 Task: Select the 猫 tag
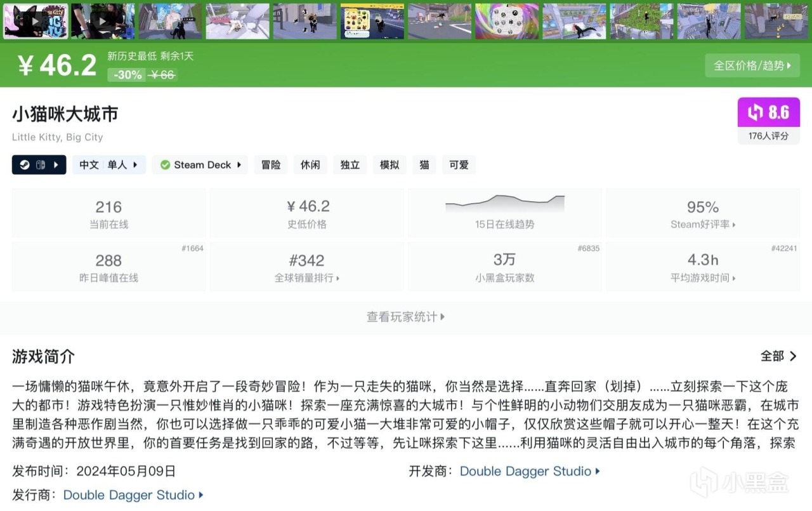point(424,165)
